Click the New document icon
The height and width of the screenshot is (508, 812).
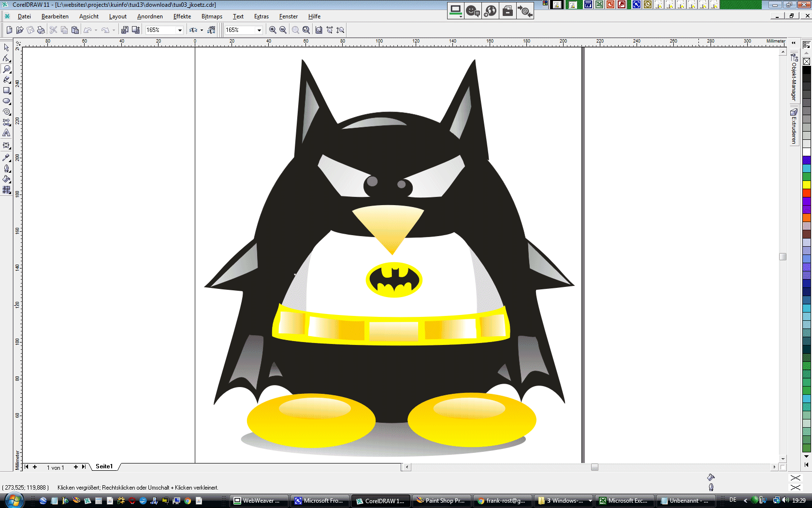(9, 30)
